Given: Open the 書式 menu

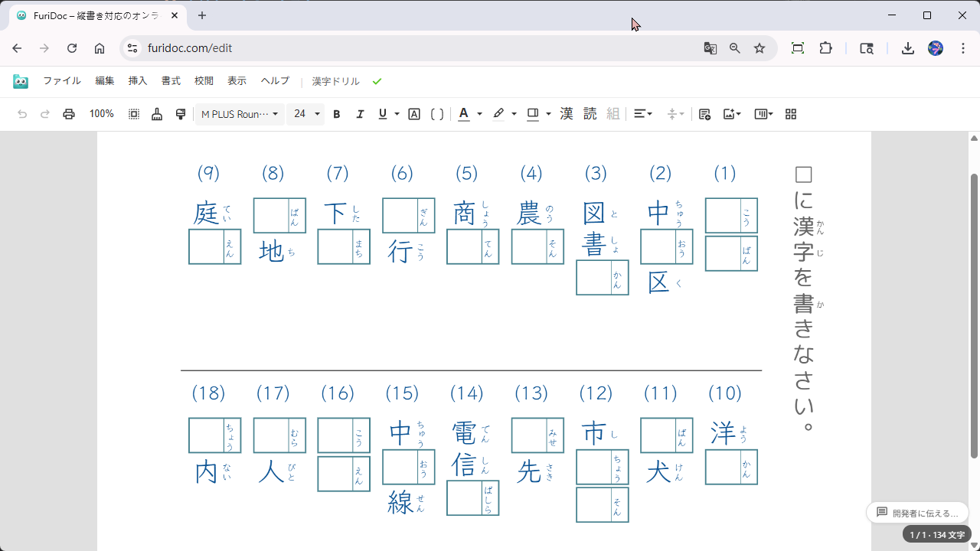Looking at the screenshot, I should [x=170, y=80].
